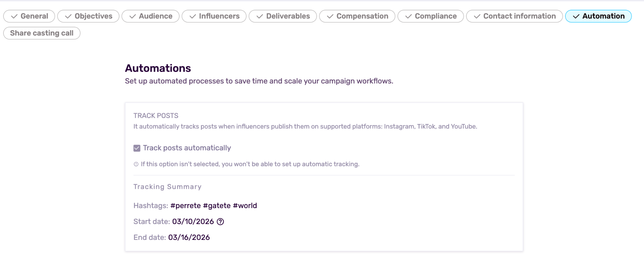This screenshot has height=272, width=644.
Task: Click the checkmark icon on Audience tab
Action: (132, 16)
